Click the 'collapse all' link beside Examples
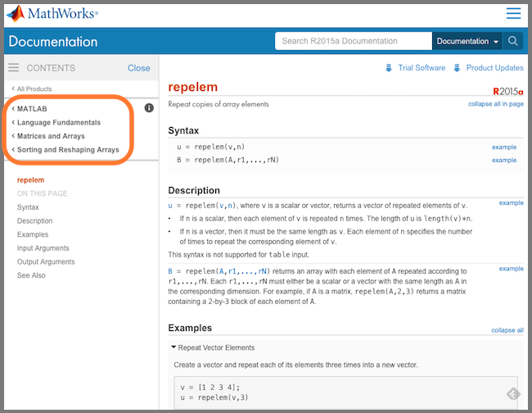532x413 pixels. 507,330
